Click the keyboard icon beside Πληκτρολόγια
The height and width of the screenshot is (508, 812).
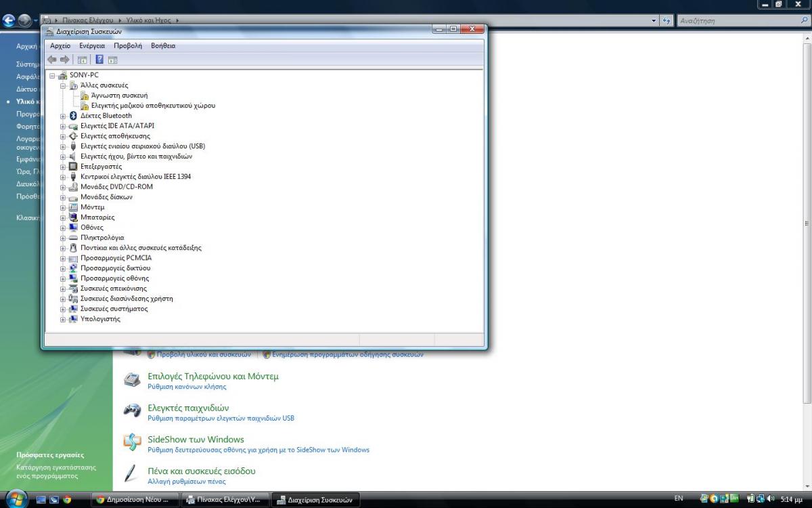coord(74,238)
